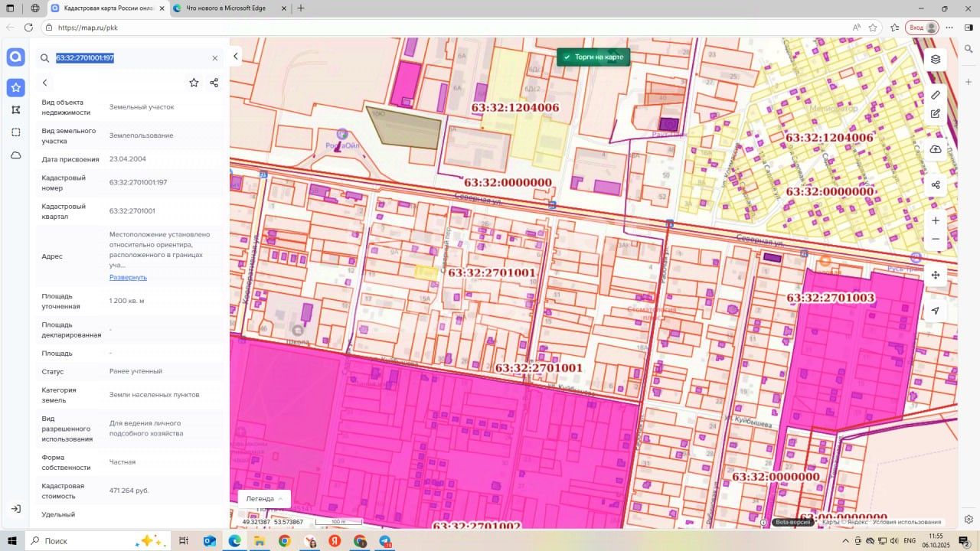Toggle the 'Торги на карте' checkbox

click(567, 57)
